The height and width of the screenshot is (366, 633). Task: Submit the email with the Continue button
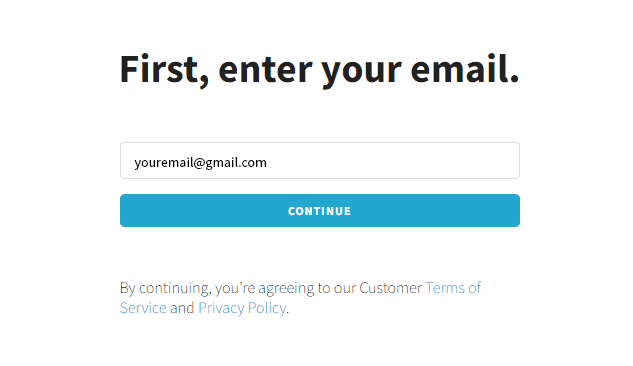320,210
